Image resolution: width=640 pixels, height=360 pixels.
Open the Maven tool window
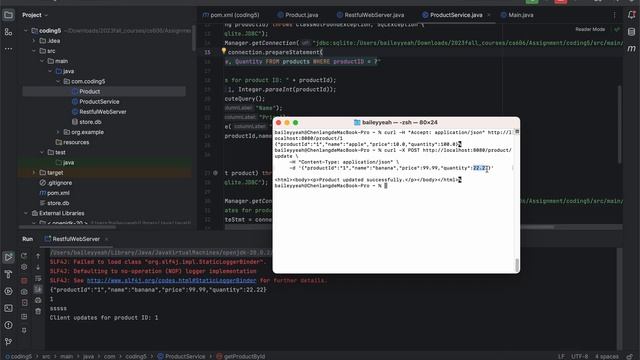pyautogui.click(x=631, y=49)
